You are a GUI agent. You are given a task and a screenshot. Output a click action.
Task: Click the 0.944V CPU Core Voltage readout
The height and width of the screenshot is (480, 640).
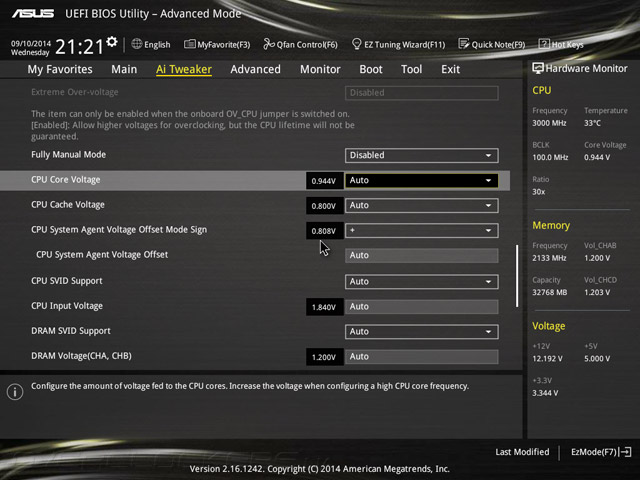click(324, 181)
